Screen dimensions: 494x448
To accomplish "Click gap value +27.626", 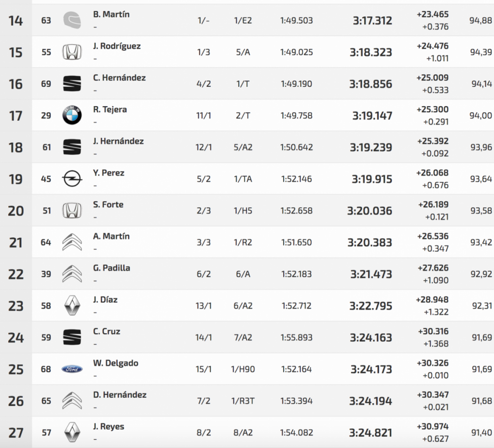I will pos(432,268).
